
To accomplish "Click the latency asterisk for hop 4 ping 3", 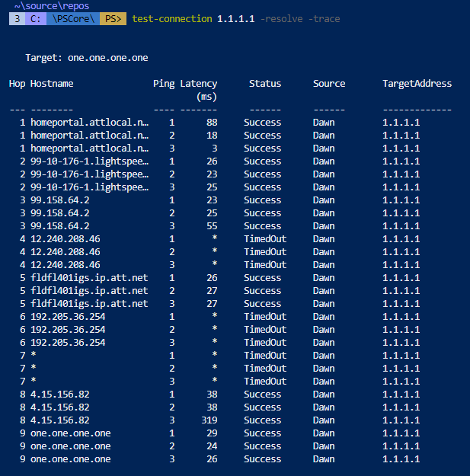I will pos(215,264).
